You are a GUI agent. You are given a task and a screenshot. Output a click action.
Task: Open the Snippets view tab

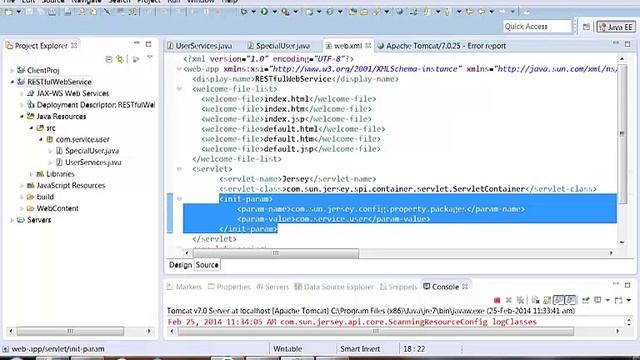point(399,287)
